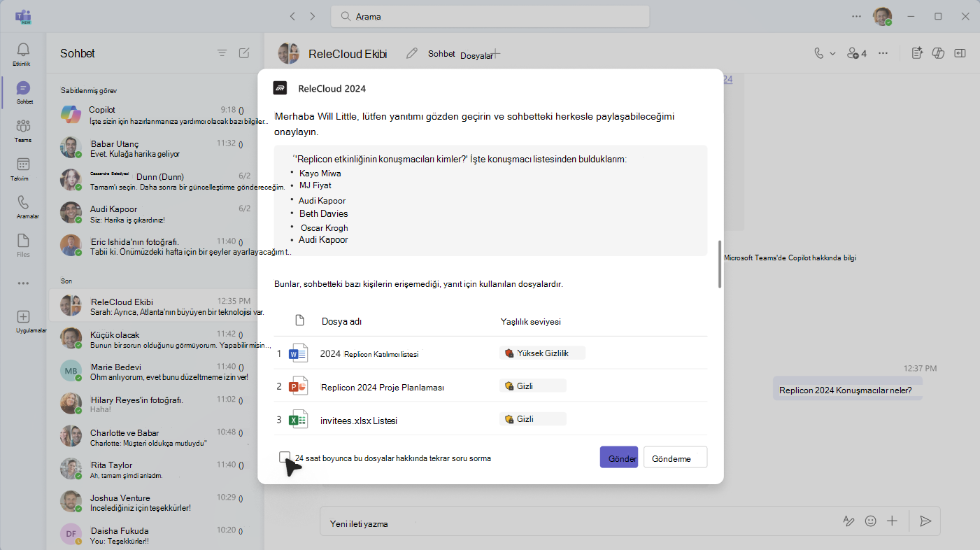The height and width of the screenshot is (550, 980).
Task: Switch to the Dosyalar tab
Action: (476, 55)
